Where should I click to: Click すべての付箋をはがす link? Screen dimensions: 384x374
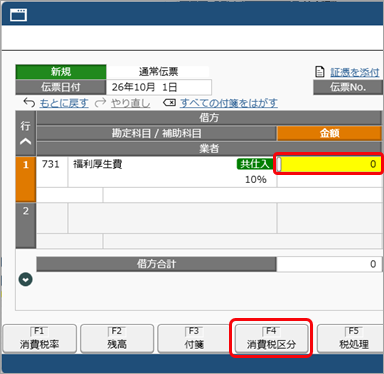tap(229, 103)
